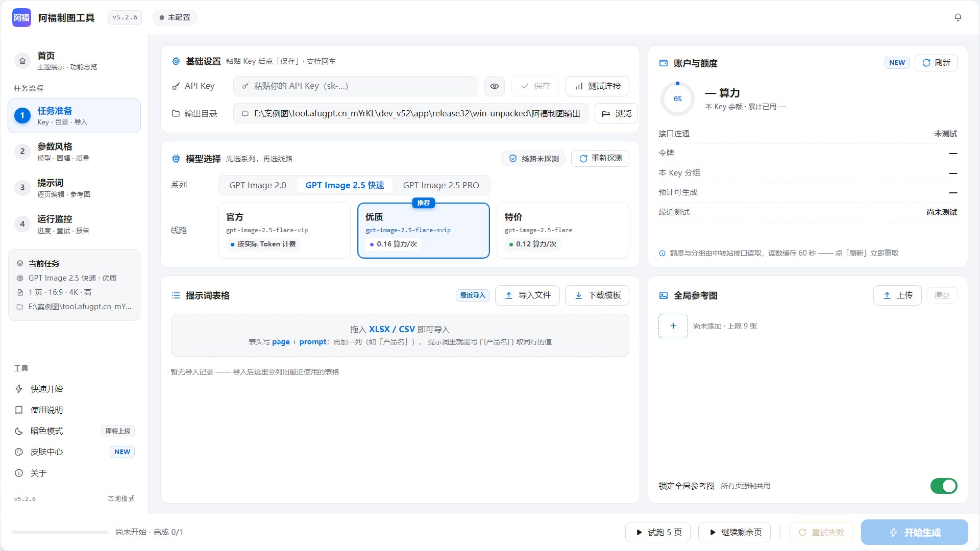Choose the 特价 route card

point(563,231)
